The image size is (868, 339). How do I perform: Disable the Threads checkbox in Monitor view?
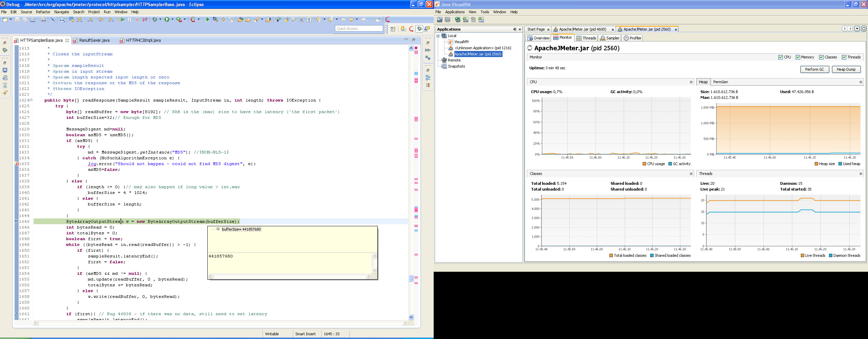tap(844, 57)
